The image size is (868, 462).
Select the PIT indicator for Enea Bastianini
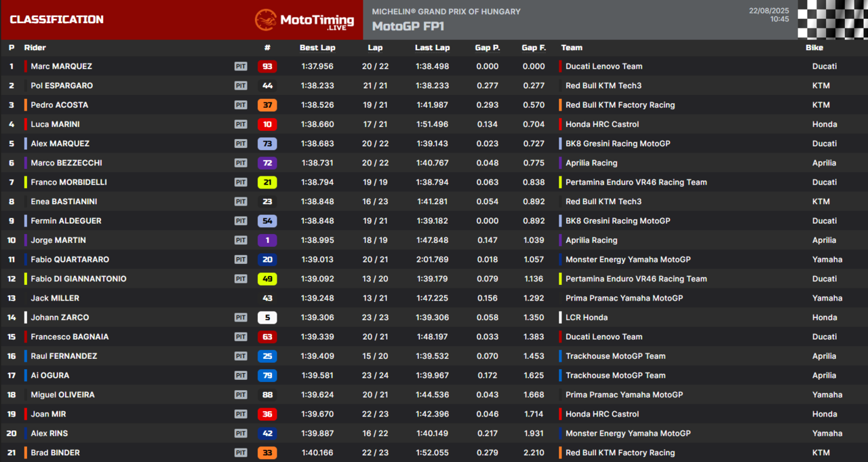click(241, 201)
